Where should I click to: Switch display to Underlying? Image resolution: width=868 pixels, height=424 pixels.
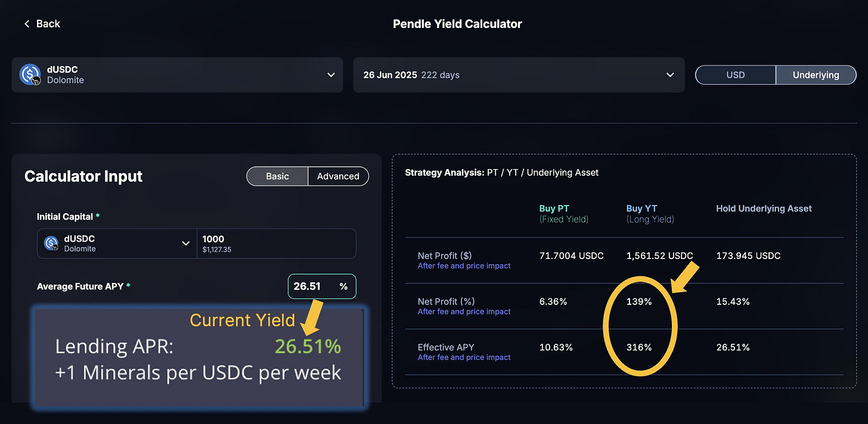[816, 75]
